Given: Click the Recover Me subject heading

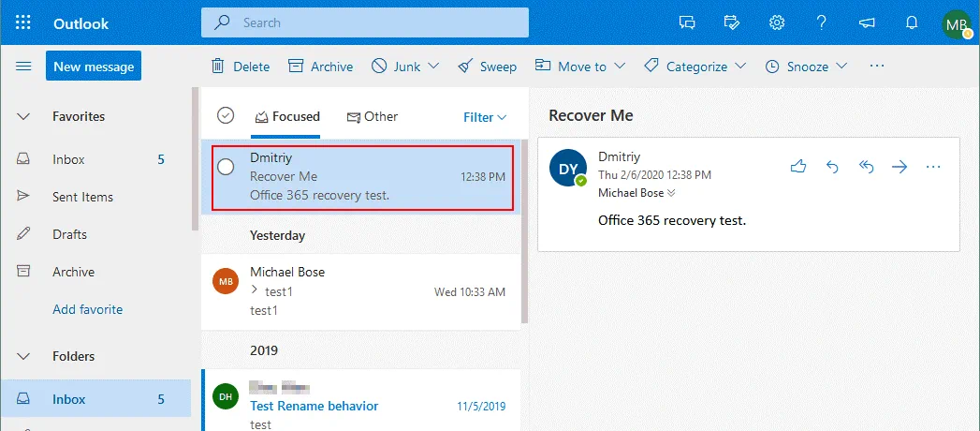Looking at the screenshot, I should 591,116.
